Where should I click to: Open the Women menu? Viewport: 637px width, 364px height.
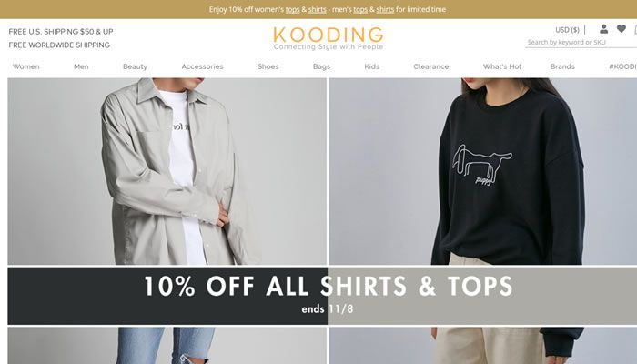26,66
